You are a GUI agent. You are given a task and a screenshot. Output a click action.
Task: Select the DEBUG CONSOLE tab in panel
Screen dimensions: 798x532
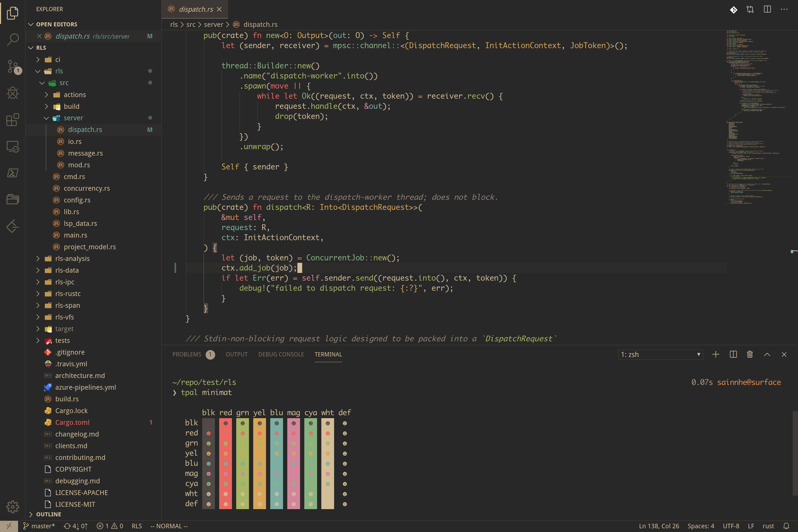(x=281, y=354)
